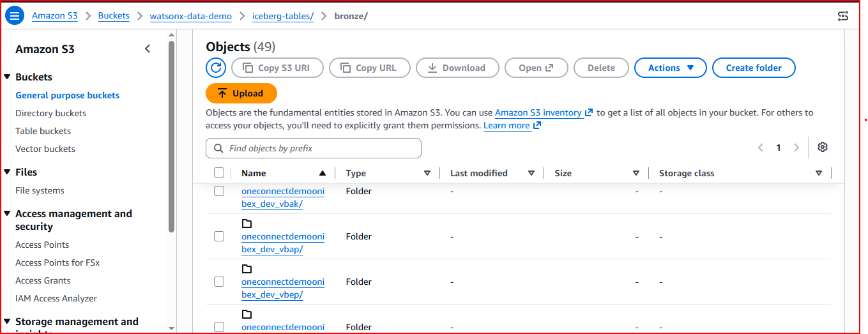Collapse the Buckets sidebar section
Image resolution: width=868 pixels, height=334 pixels.
7,77
